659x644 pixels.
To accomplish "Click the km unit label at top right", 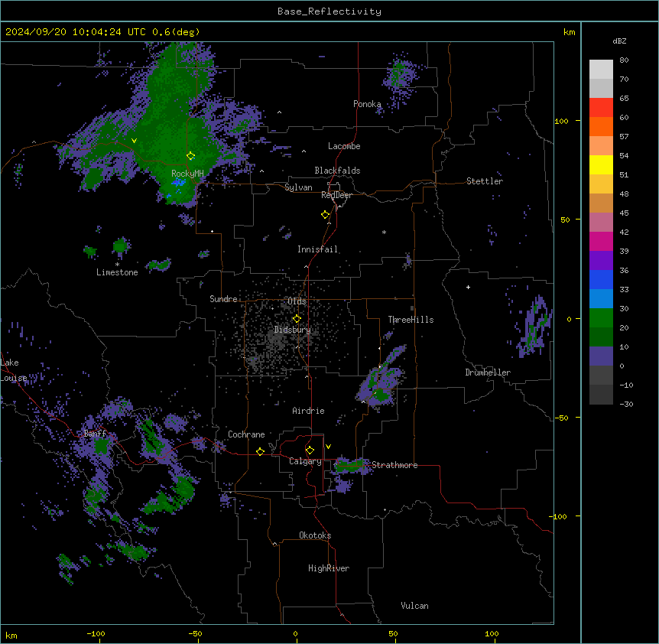I will click(x=569, y=32).
